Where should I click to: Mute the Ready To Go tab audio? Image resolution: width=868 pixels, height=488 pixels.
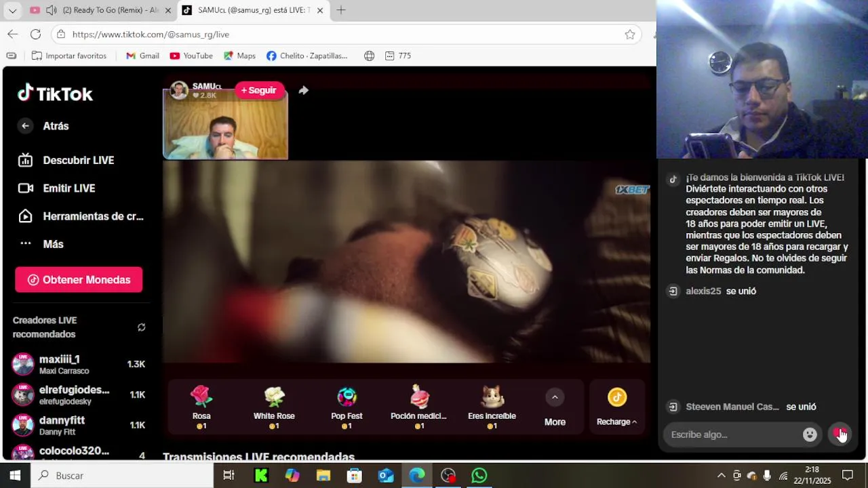point(52,10)
